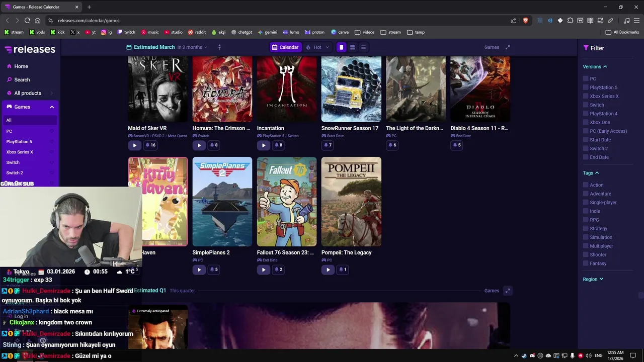Enable Switch 2 version filter
644x362 pixels.
pos(586,148)
